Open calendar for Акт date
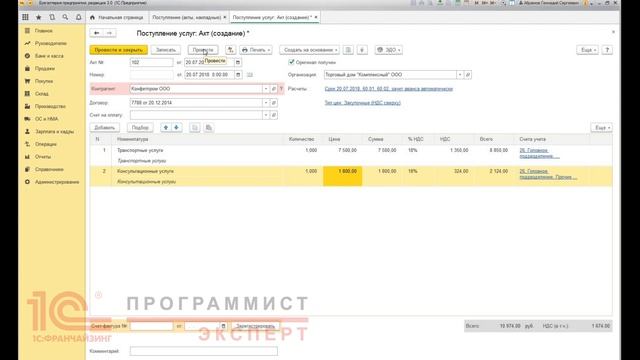Viewport: 640px width, 360px height. [238, 62]
